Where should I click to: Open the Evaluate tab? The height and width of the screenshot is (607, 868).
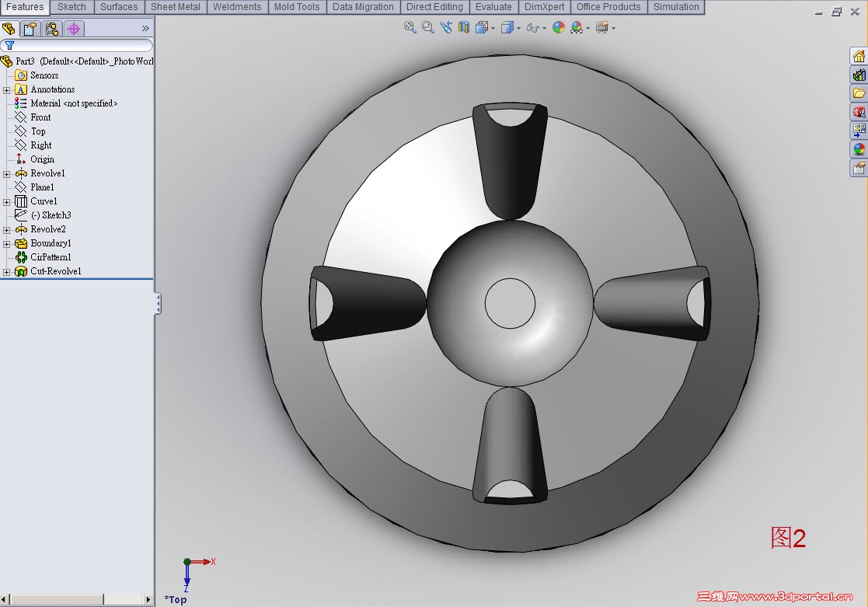pos(493,7)
